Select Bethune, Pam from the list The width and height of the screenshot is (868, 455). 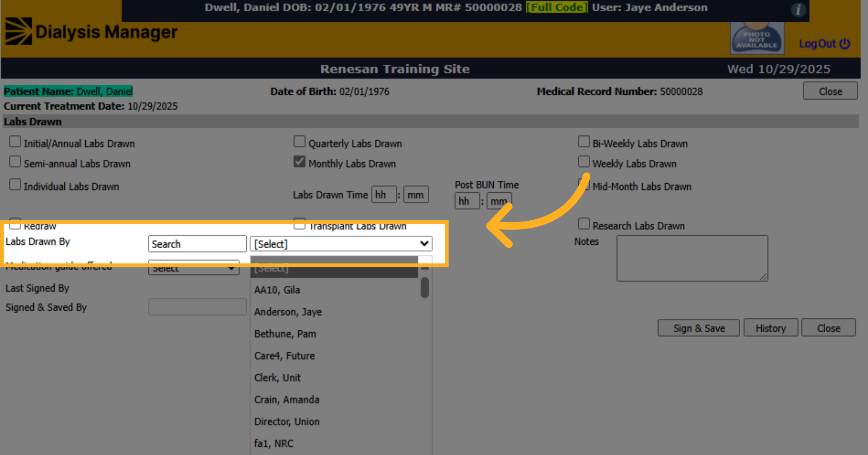(x=334, y=334)
